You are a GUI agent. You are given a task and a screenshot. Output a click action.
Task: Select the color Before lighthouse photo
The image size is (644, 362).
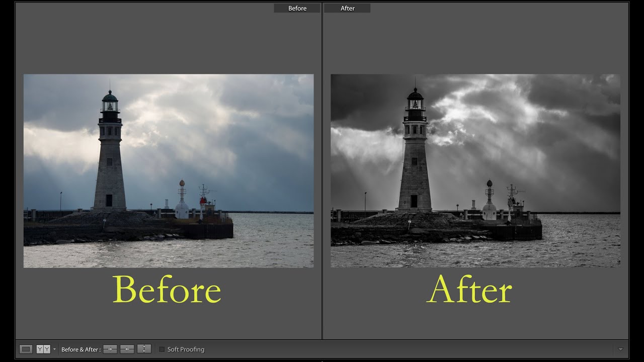[x=169, y=171]
